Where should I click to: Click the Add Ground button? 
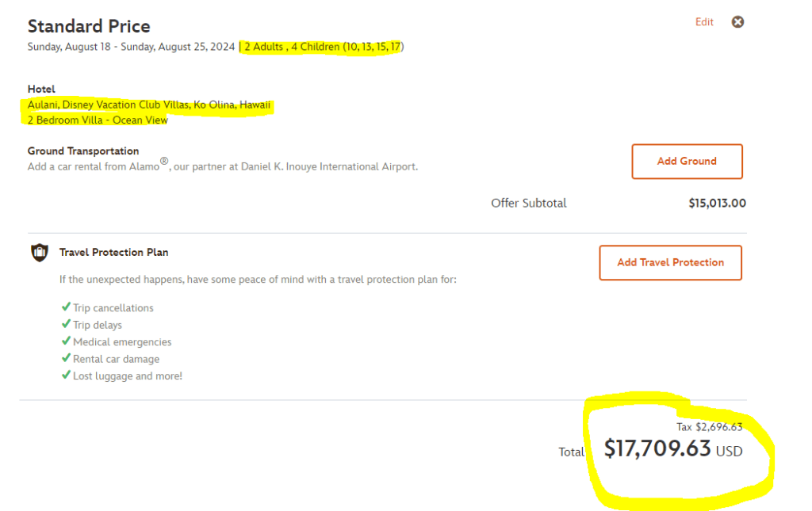[687, 162]
